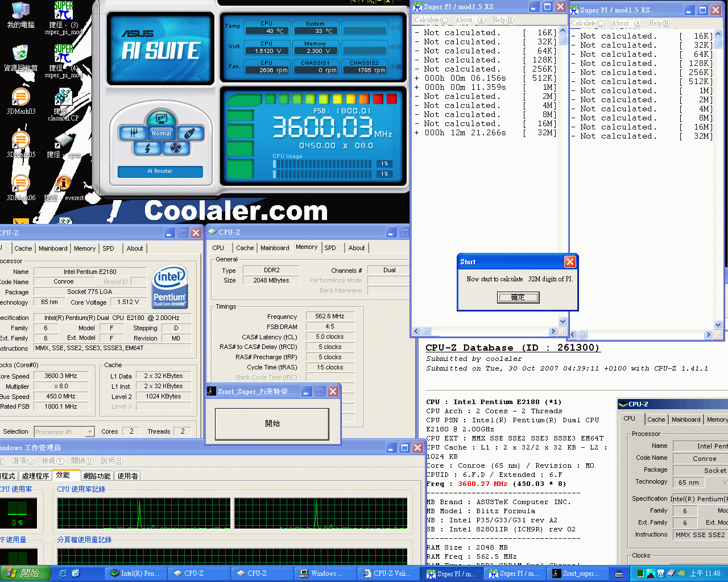Open the everest desktop shortcut
This screenshot has height=582, width=728.
pos(64,188)
